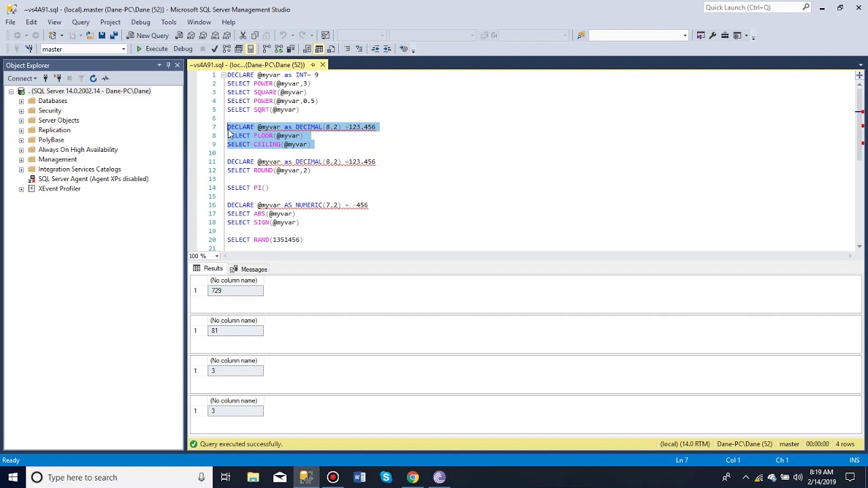Open the Query Options dialog icon
Image resolution: width=868 pixels, height=488 pixels.
239,49
